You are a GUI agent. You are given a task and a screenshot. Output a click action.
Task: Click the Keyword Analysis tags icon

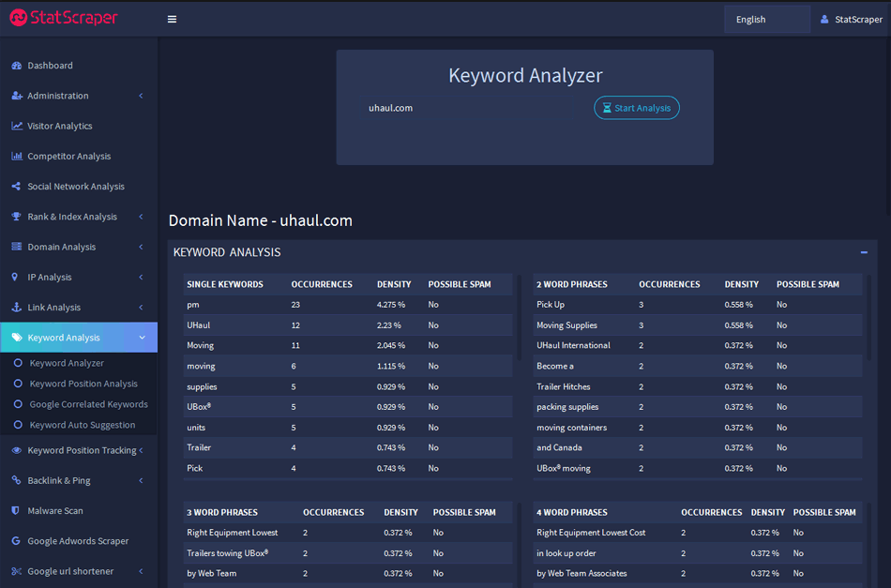click(17, 338)
